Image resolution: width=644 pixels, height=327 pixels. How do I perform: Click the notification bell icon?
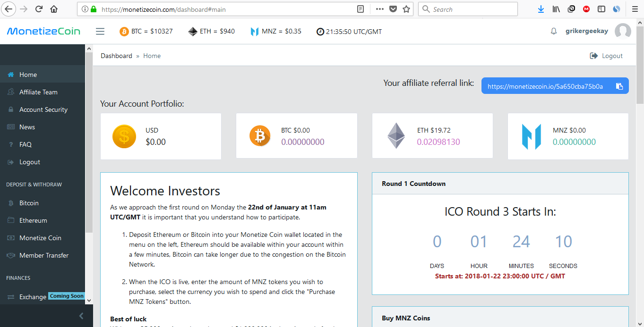pos(554,32)
